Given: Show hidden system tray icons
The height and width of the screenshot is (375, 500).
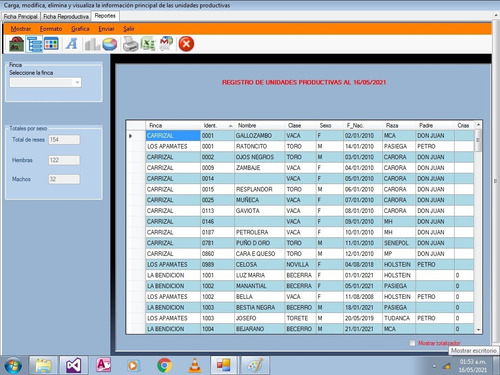Looking at the screenshot, I should [x=434, y=366].
